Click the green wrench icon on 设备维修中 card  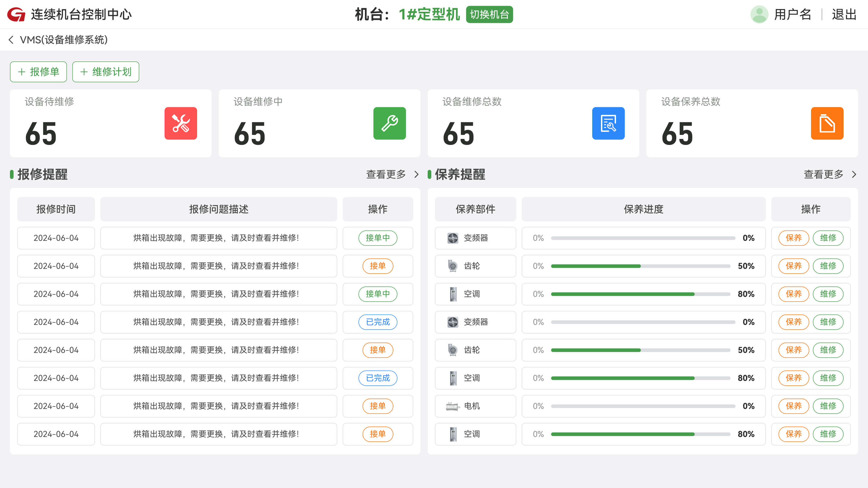(389, 123)
